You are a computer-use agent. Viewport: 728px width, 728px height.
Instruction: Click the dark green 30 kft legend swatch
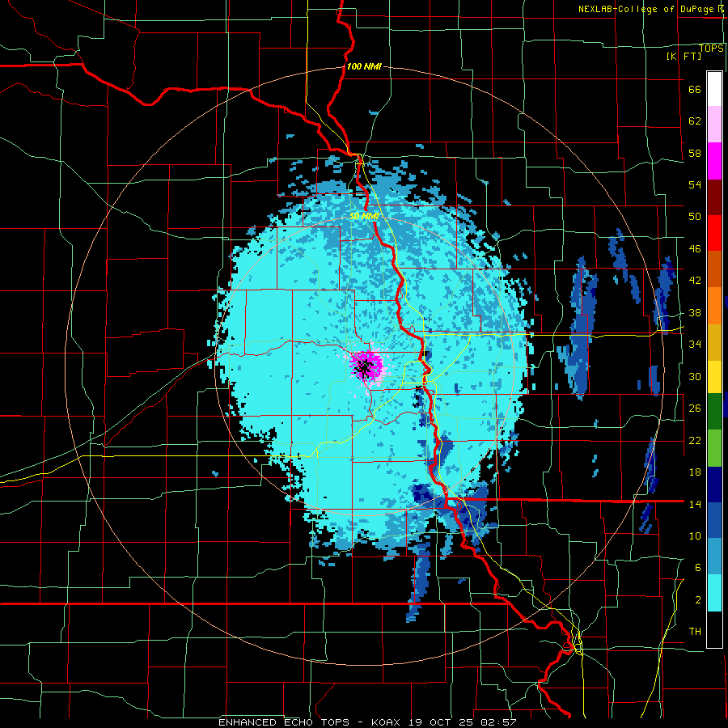tap(714, 412)
